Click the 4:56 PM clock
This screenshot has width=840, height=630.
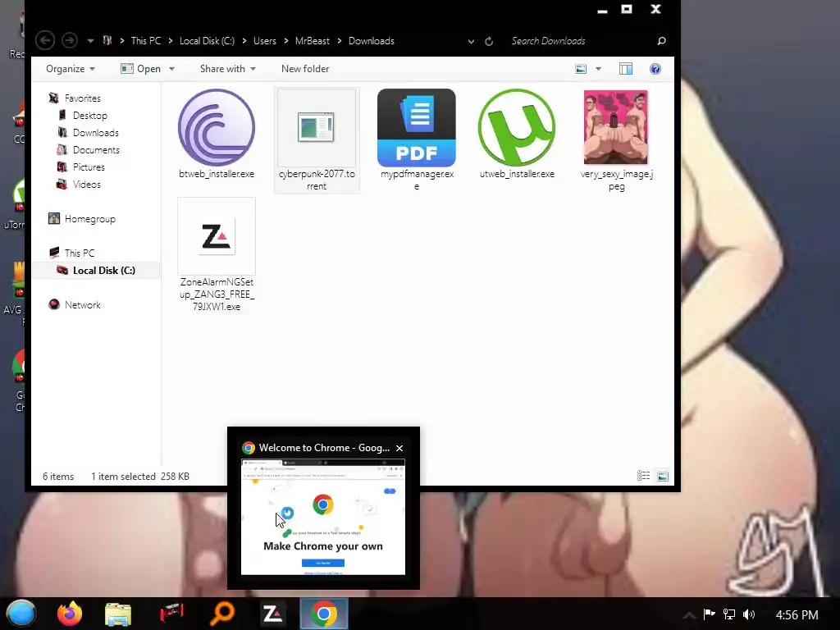(797, 615)
